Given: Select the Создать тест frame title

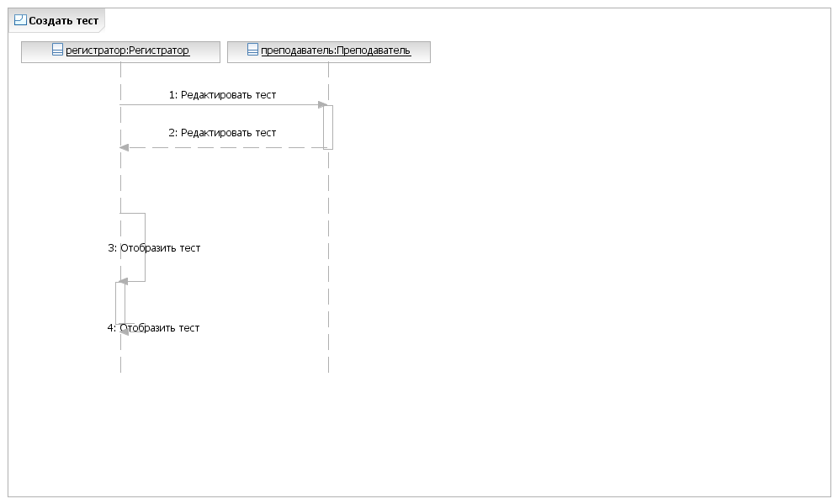Looking at the screenshot, I should point(64,21).
